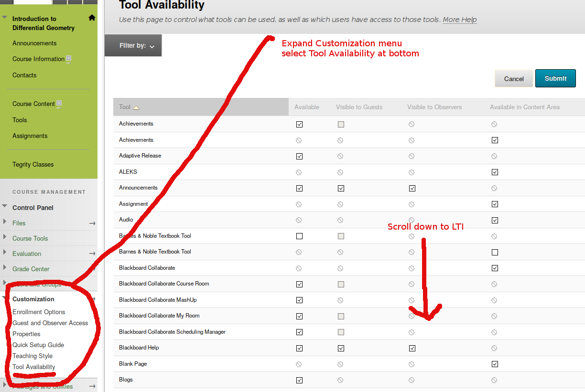Click the home icon beside the course title

click(x=92, y=18)
